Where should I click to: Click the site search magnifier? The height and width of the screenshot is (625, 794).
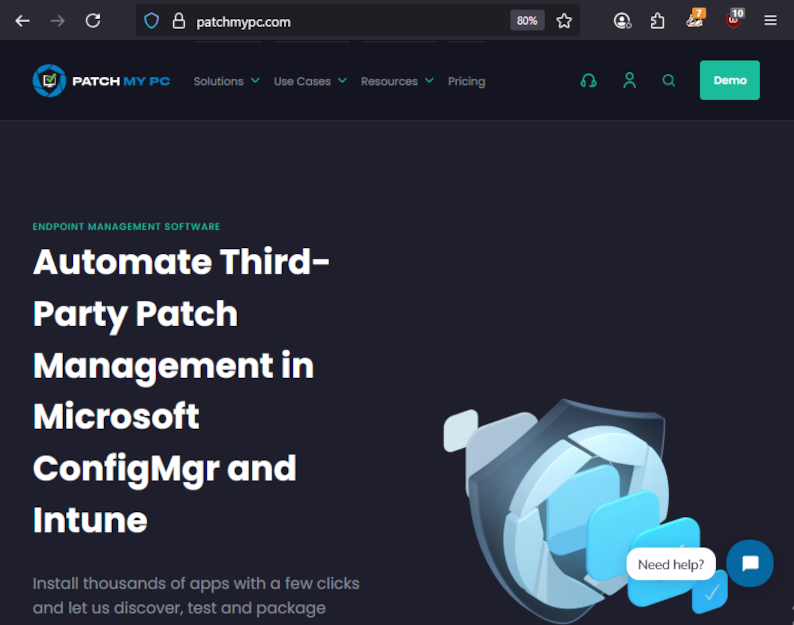click(x=668, y=81)
